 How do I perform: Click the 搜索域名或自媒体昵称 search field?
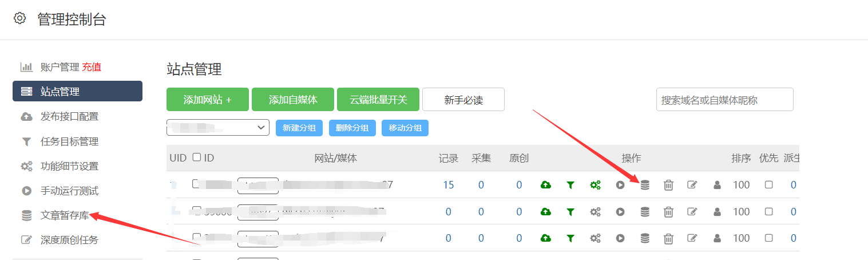(724, 100)
